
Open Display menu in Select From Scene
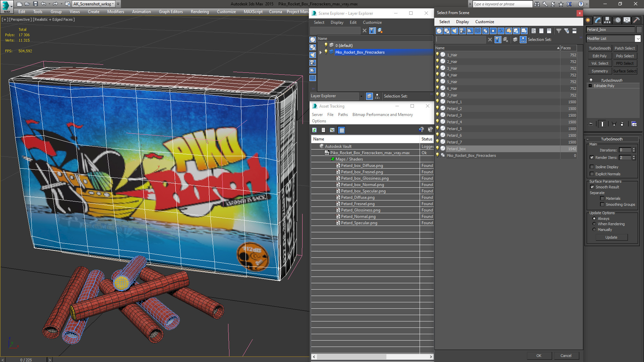462,22
